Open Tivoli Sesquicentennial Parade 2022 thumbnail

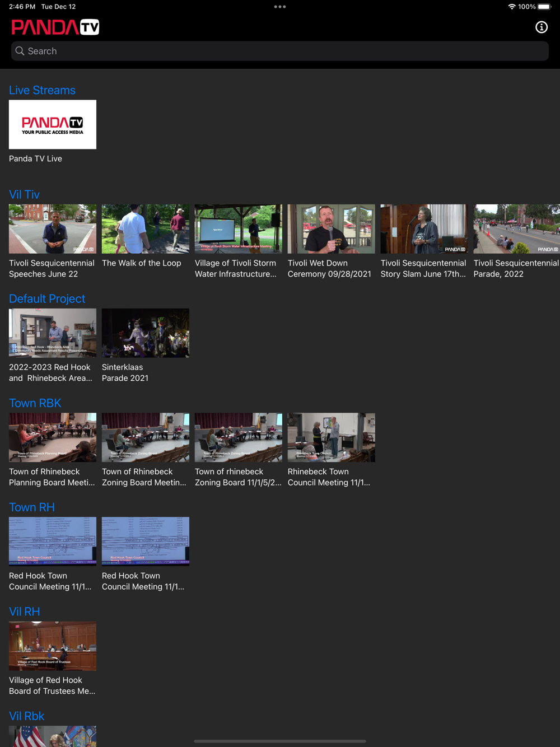coord(517,229)
